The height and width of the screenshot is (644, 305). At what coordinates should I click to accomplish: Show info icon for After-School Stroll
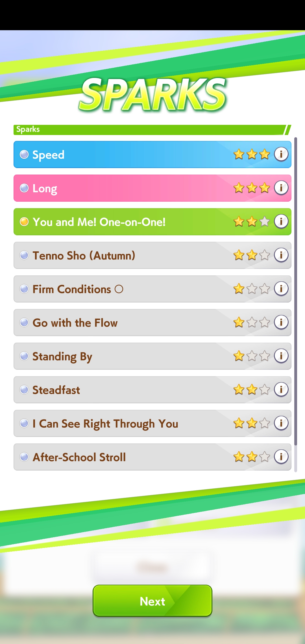(x=281, y=457)
